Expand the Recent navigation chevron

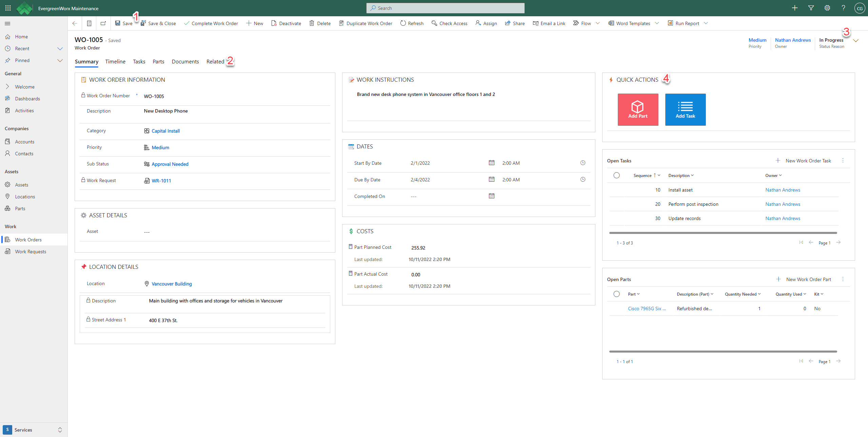[60, 48]
